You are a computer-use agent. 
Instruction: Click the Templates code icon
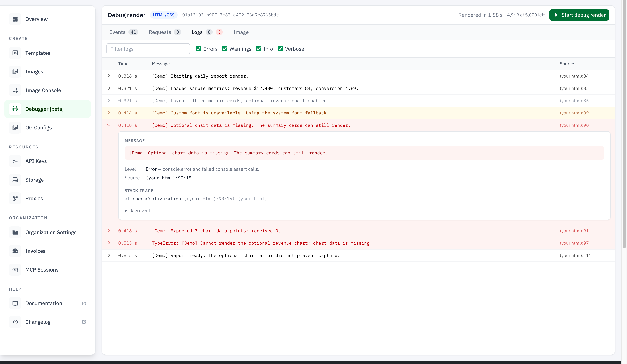click(15, 53)
